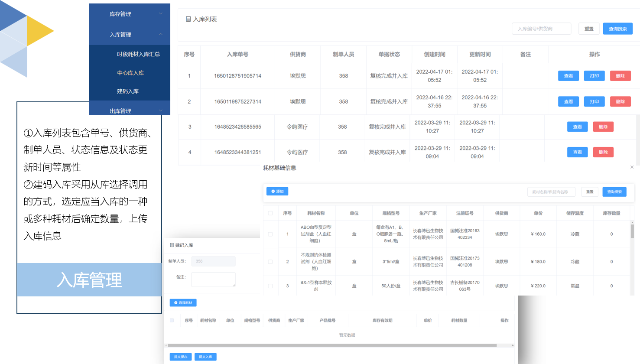Delete the order 1648523344381251
640x364 pixels.
pos(603,152)
